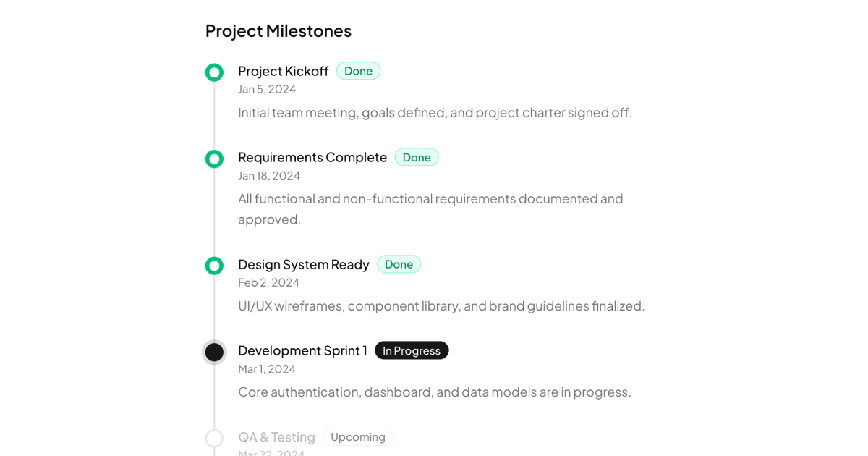
Task: Click the In Progress status badge
Action: coord(412,350)
